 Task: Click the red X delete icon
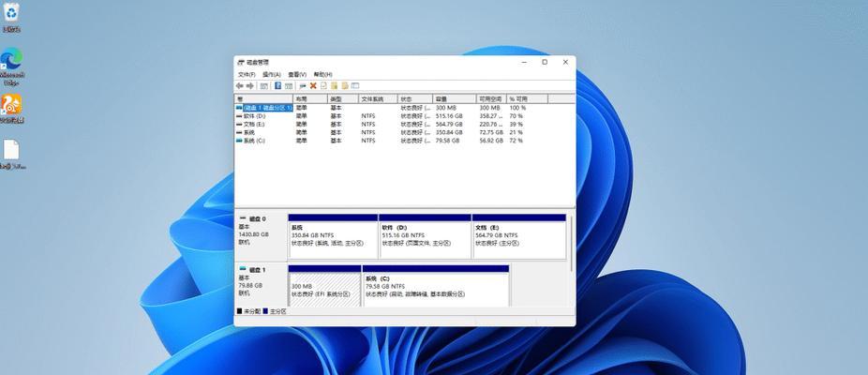pyautogui.click(x=313, y=86)
